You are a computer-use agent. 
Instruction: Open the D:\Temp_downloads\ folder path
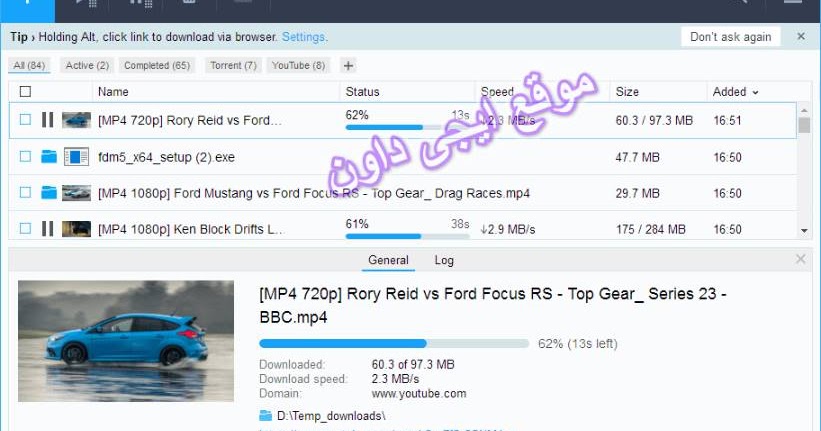click(x=331, y=416)
